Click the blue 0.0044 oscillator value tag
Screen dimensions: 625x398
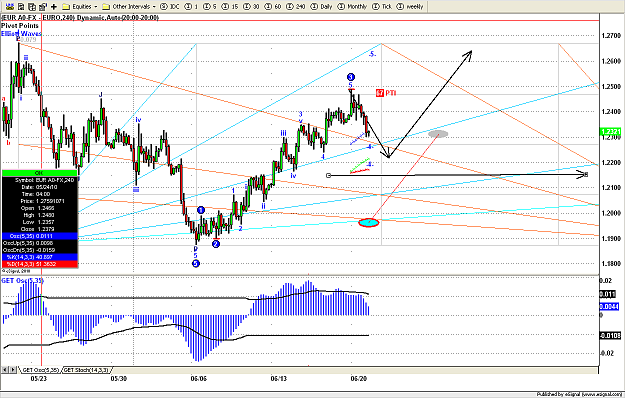pyautogui.click(x=609, y=306)
